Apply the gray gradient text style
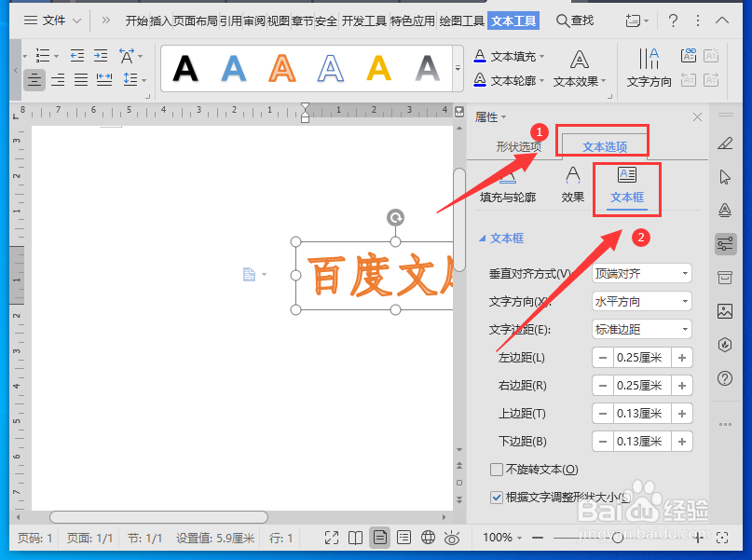Screen dimensions: 752x560 coord(428,69)
